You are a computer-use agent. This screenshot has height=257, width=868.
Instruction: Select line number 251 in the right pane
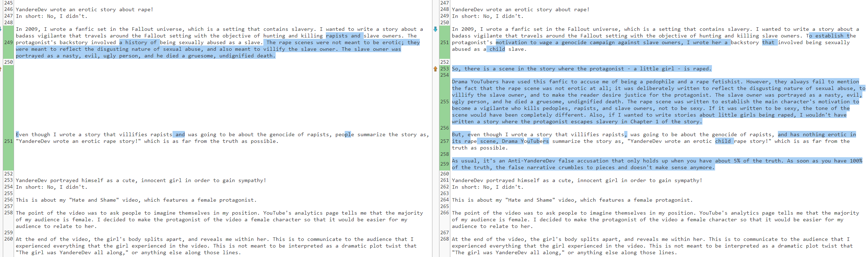(x=444, y=42)
